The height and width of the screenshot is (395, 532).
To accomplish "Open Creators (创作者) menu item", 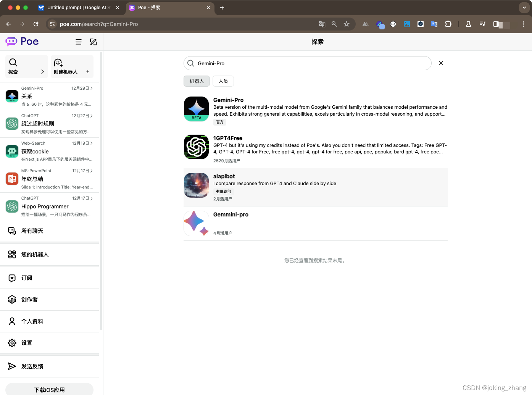I will [x=50, y=300].
